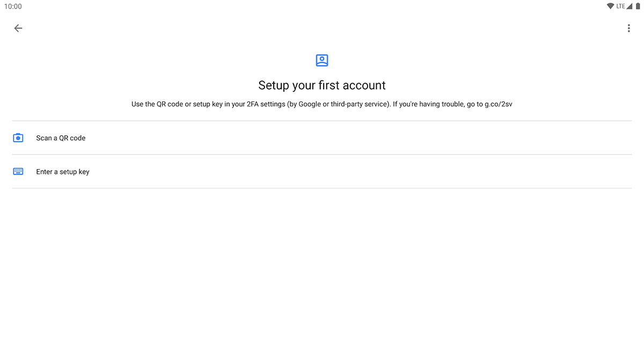Tap the g.co/2sv help address
Image resolution: width=644 pixels, height=337 pixels.
pyautogui.click(x=499, y=104)
